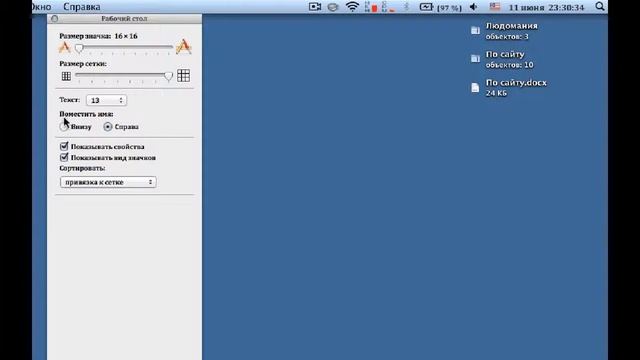Click the tight grid spacing icon
The image size is (640, 360).
click(66, 76)
